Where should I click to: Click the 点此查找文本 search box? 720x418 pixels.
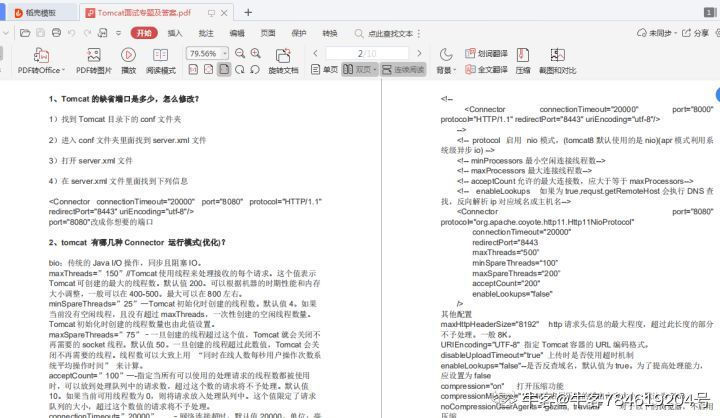384,33
